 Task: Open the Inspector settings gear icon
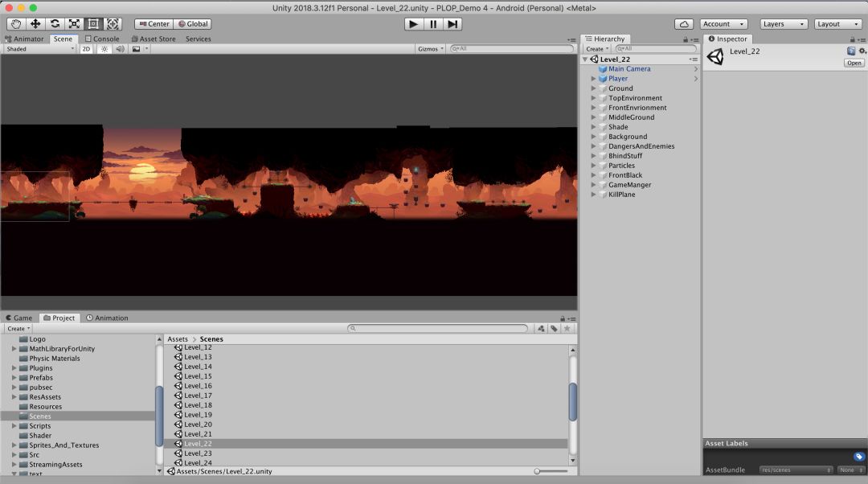click(862, 51)
